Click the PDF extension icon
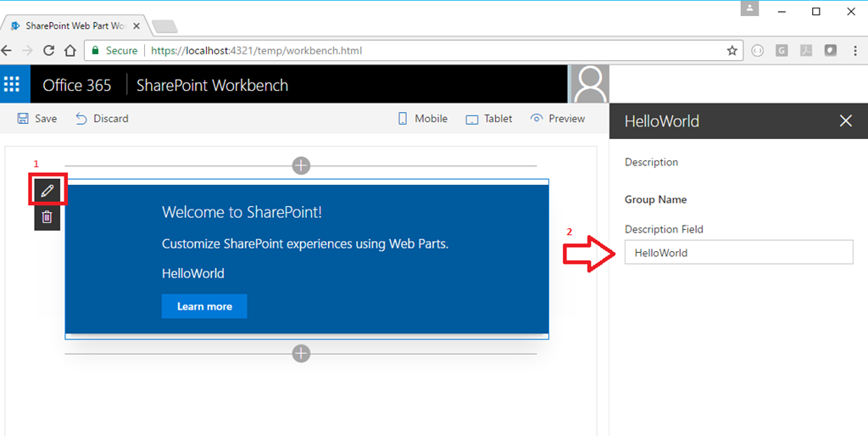The image size is (868, 436). tap(806, 50)
